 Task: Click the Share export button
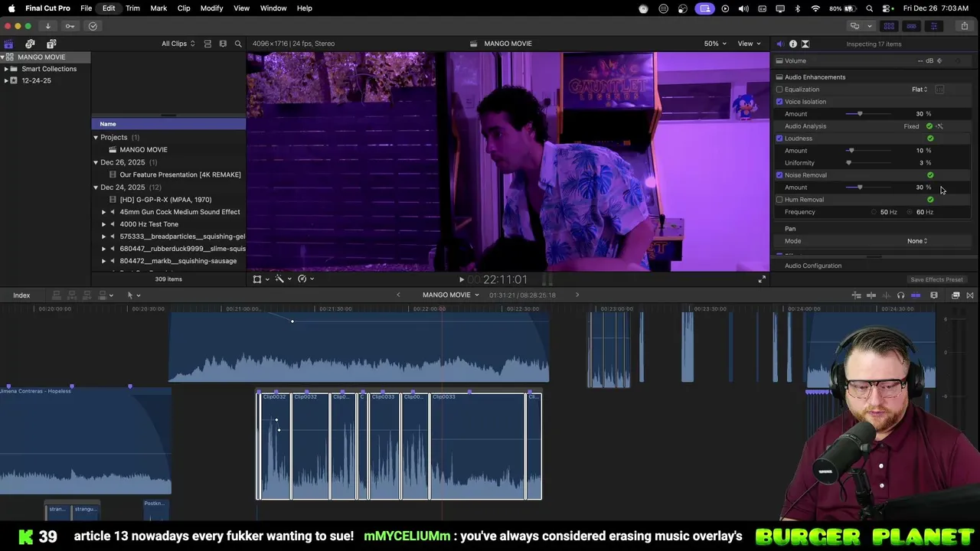964,26
